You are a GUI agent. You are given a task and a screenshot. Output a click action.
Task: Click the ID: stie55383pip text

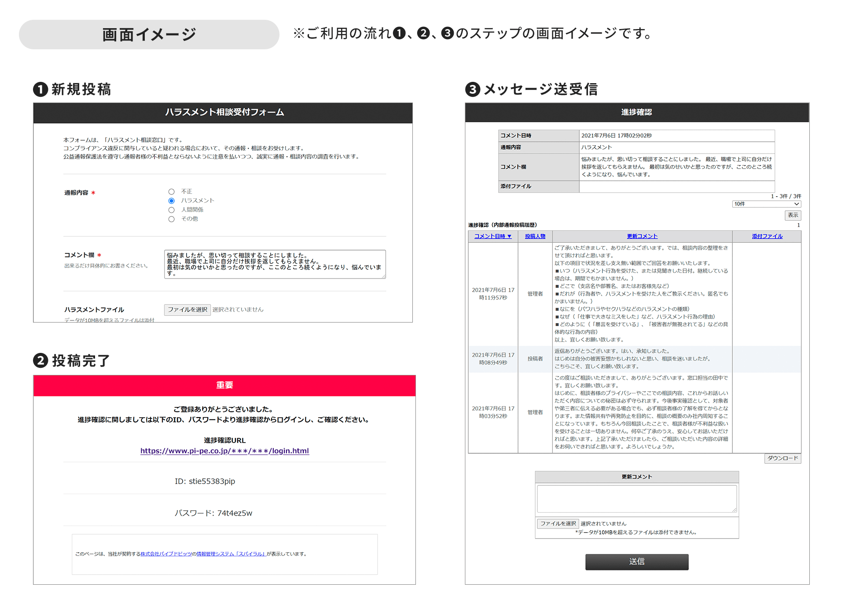coord(205,481)
